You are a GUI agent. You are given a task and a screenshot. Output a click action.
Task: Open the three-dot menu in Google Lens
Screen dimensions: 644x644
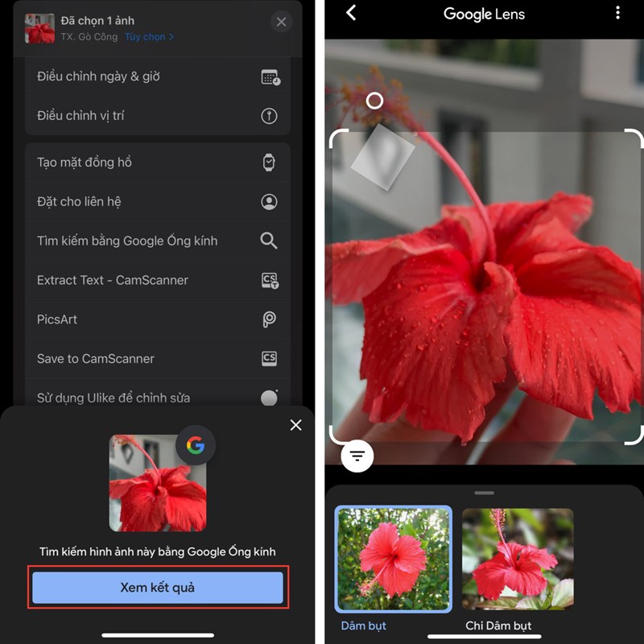coord(617,13)
